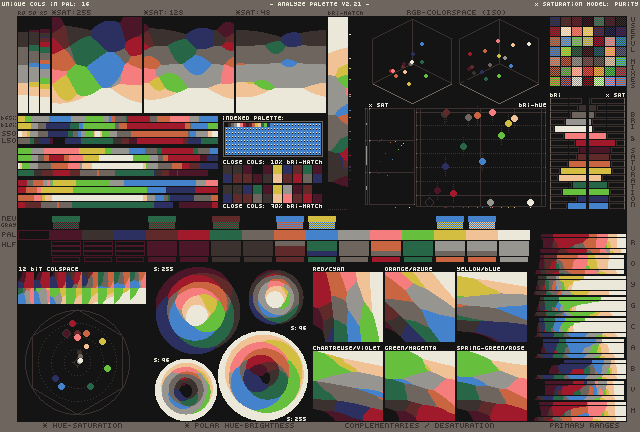Click the hue-saturation hexagon plot
Screen dimensions: 640x432
78,362
